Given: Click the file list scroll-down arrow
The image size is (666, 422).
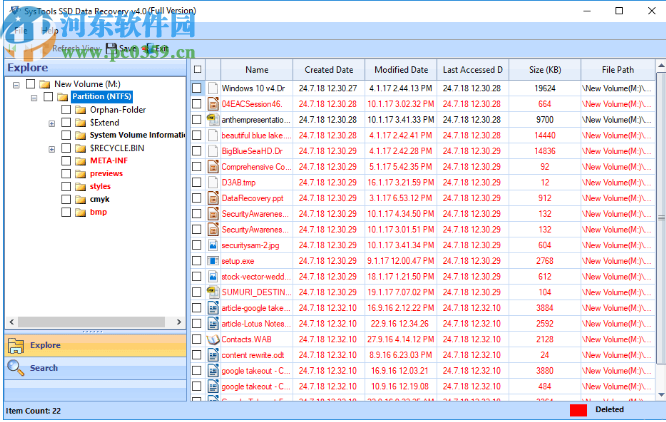Looking at the screenshot, I should coord(661,395).
